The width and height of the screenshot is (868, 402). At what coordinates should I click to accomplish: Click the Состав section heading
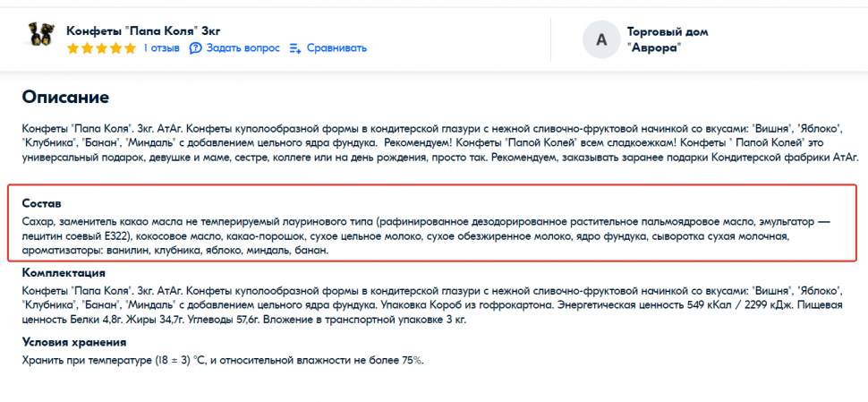click(41, 203)
